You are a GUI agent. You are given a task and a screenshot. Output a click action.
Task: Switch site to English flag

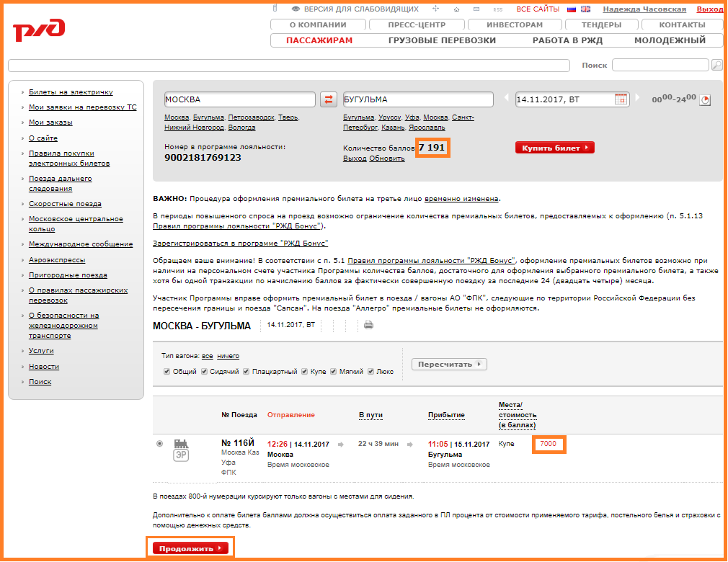(585, 9)
